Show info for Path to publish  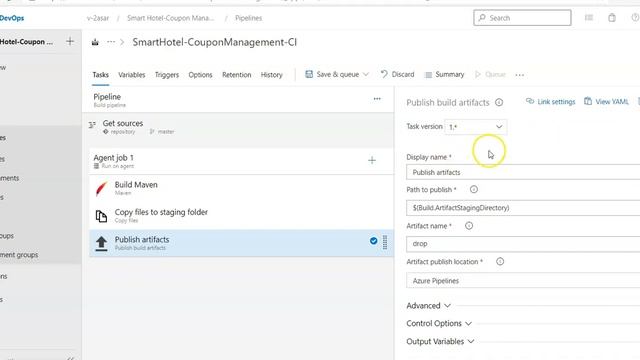click(473, 189)
